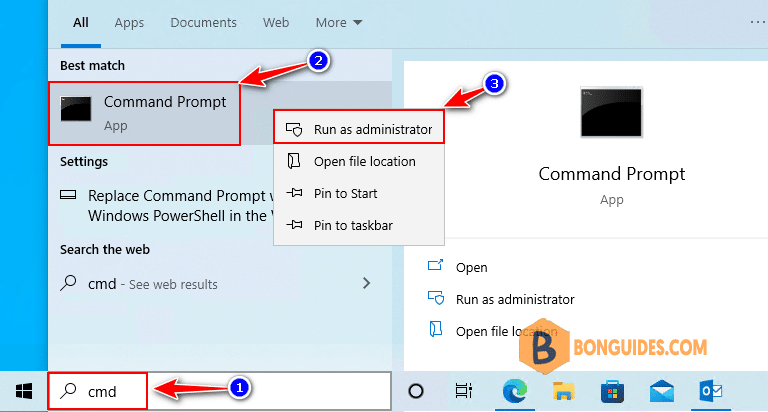The image size is (768, 412).
Task: Click pin icon beside Pin to taskbar
Action: pyautogui.click(x=294, y=225)
